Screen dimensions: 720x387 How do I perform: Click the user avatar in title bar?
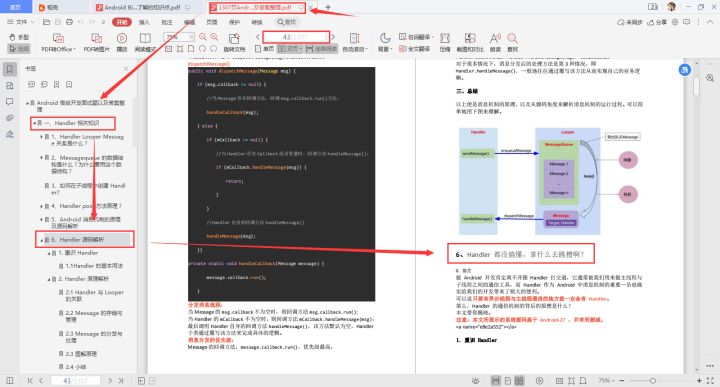point(671,7)
